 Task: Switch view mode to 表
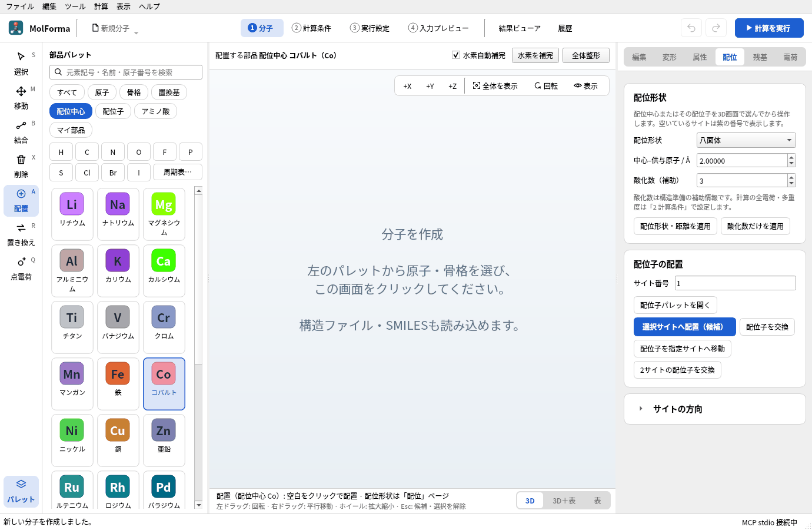pyautogui.click(x=597, y=501)
